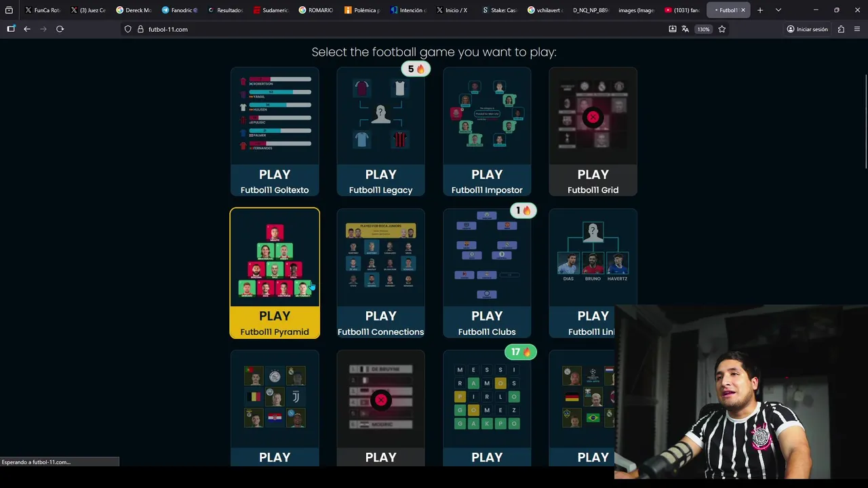Click the tracking protection shield icon
The width and height of the screenshot is (868, 488).
127,29
